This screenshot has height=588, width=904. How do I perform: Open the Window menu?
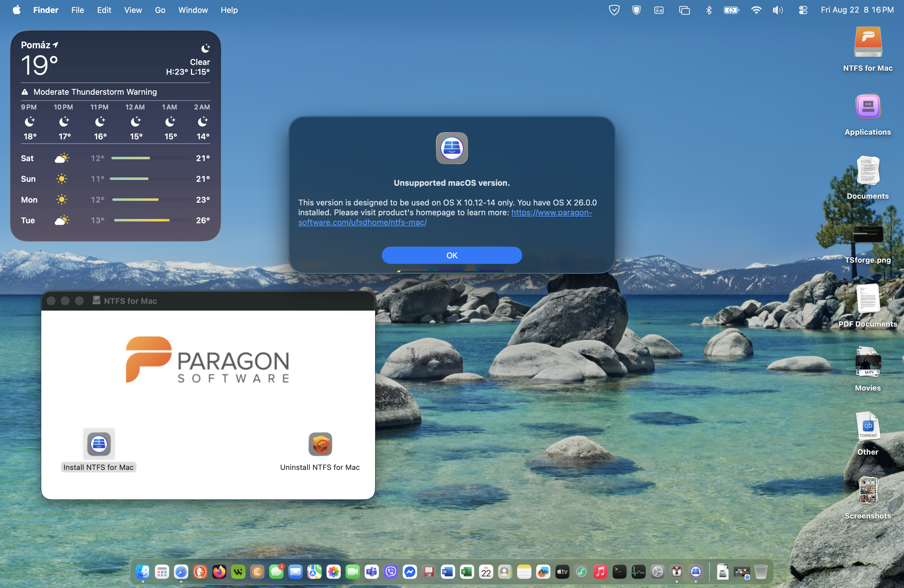pos(193,10)
